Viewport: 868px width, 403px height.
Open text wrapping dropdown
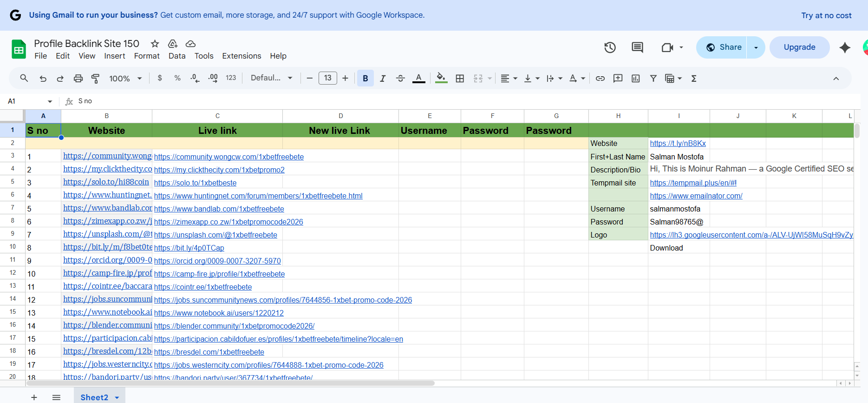tap(555, 78)
